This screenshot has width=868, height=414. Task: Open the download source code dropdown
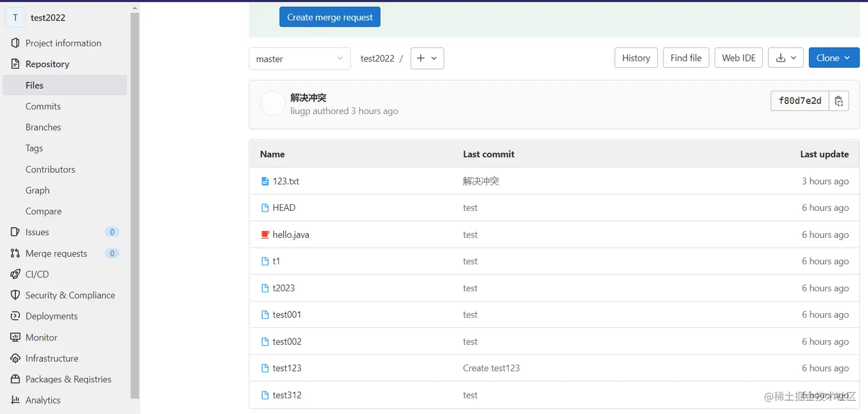(x=786, y=58)
